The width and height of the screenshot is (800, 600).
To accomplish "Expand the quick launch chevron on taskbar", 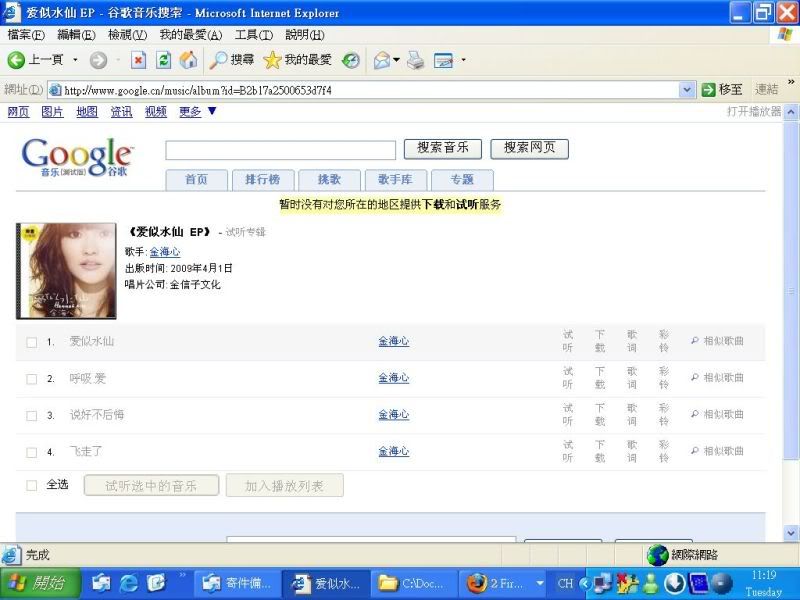I will (x=182, y=576).
